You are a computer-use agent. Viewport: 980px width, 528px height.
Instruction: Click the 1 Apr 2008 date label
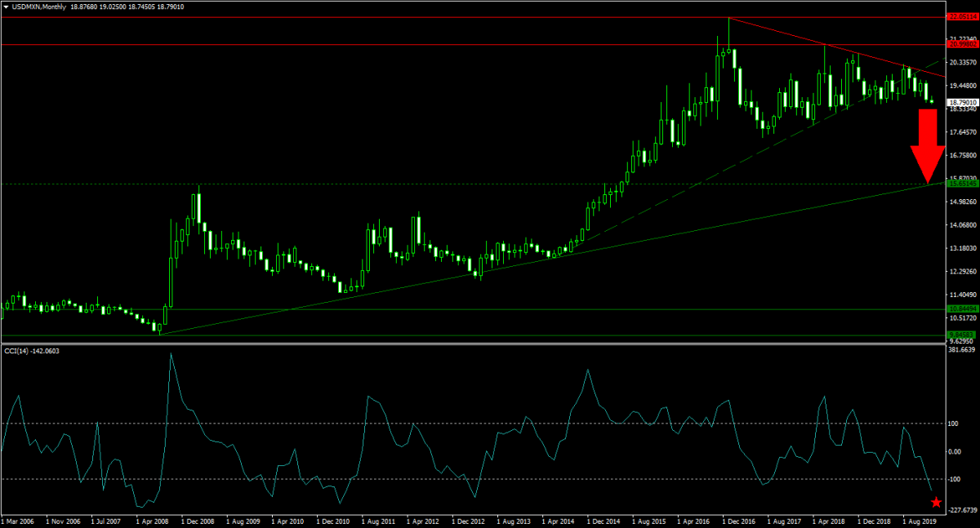point(154,520)
